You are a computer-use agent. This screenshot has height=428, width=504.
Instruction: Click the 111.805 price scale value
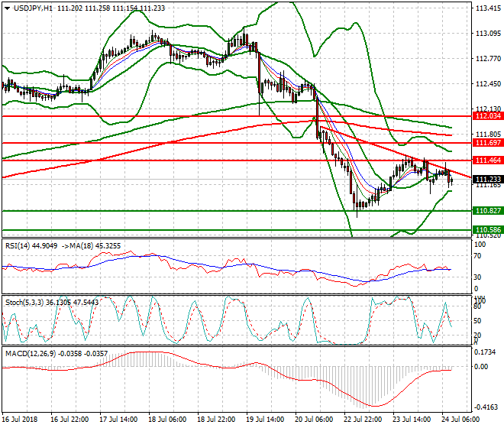click(x=488, y=135)
